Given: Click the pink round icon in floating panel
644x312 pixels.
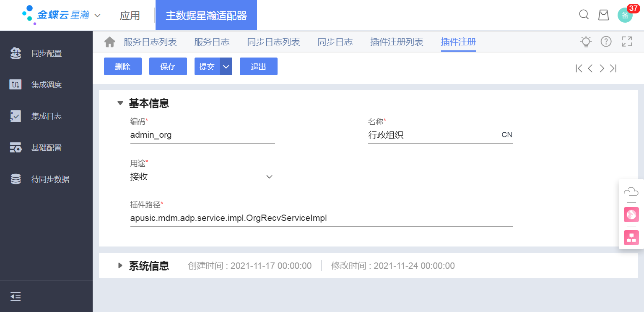Looking at the screenshot, I should (x=631, y=215).
